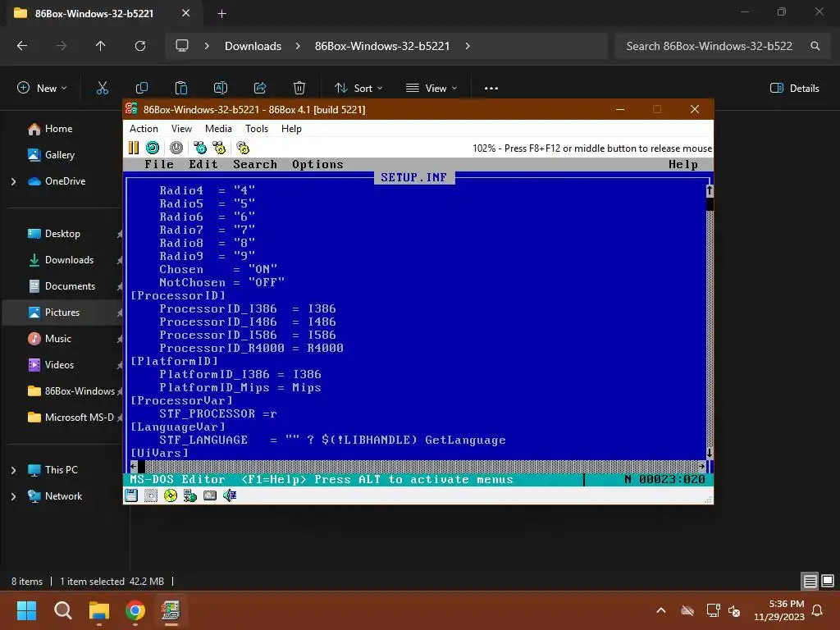The width and height of the screenshot is (840, 630).
Task: Click the CD-ROM drive status icon
Action: tap(171, 495)
